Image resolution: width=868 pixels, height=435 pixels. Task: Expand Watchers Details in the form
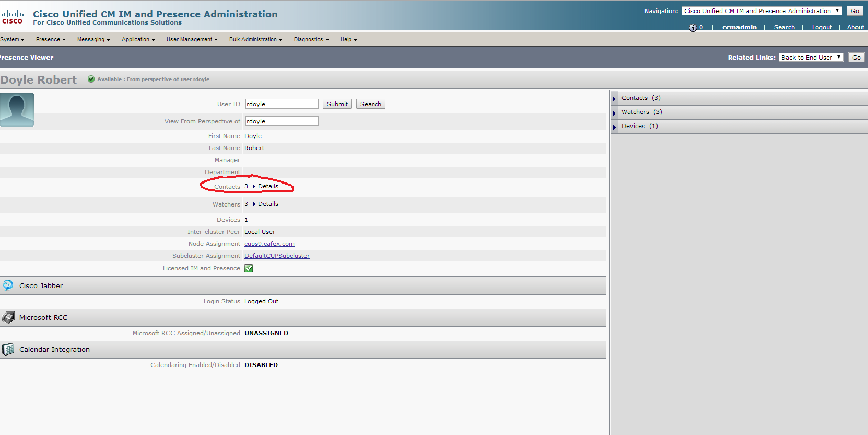coord(265,204)
